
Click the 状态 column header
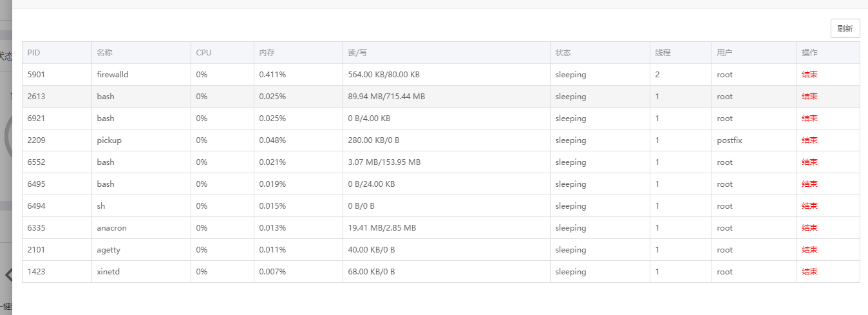pyautogui.click(x=563, y=53)
